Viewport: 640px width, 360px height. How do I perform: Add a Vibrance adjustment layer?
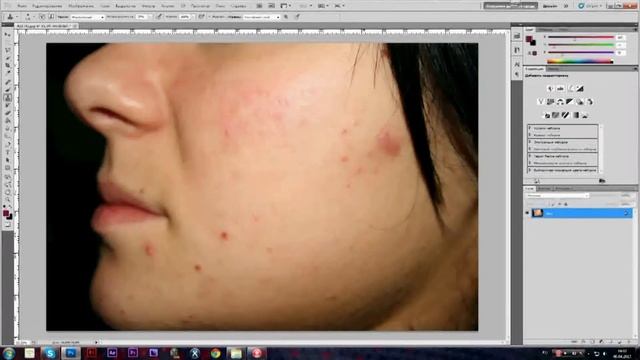pyautogui.click(x=541, y=102)
